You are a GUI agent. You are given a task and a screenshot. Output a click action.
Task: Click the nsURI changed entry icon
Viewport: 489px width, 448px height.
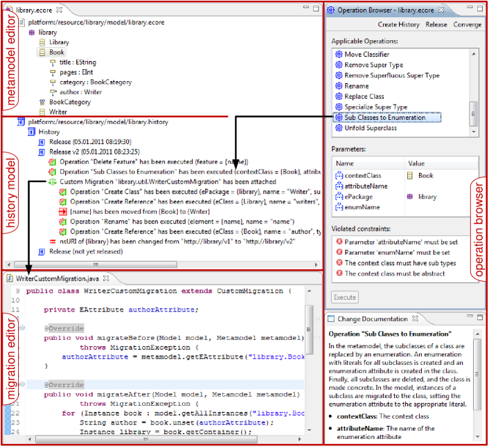[x=53, y=242]
